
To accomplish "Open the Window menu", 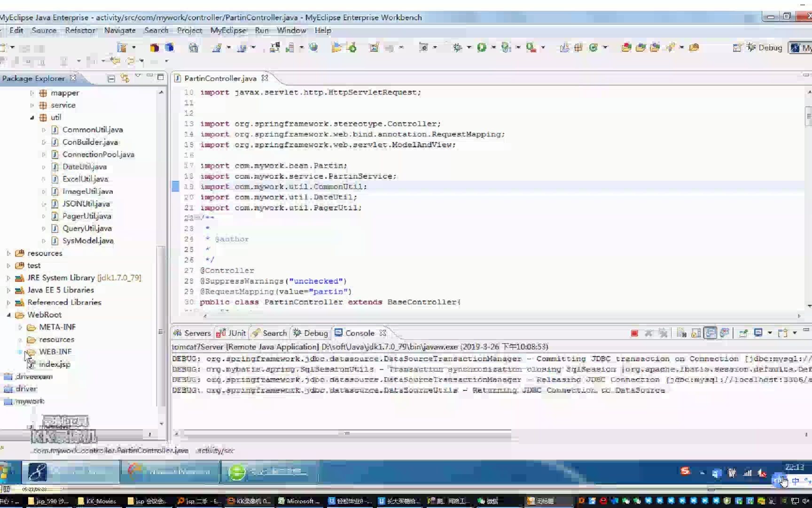I will [x=291, y=30].
